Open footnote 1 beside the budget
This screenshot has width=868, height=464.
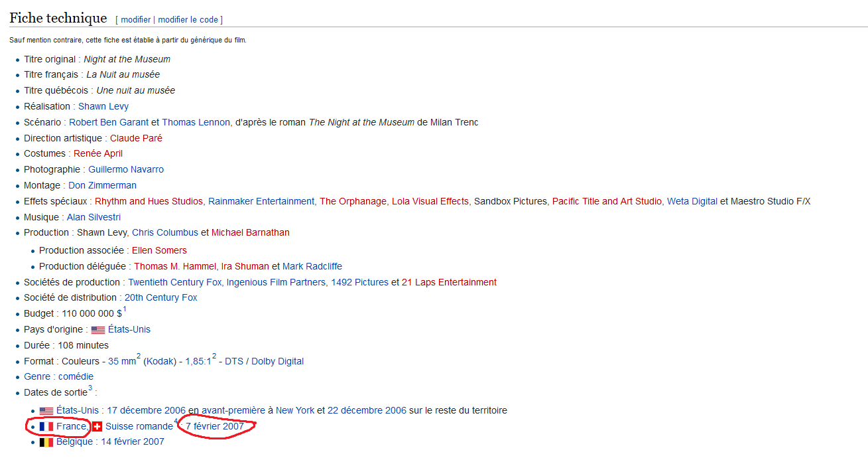tap(124, 309)
